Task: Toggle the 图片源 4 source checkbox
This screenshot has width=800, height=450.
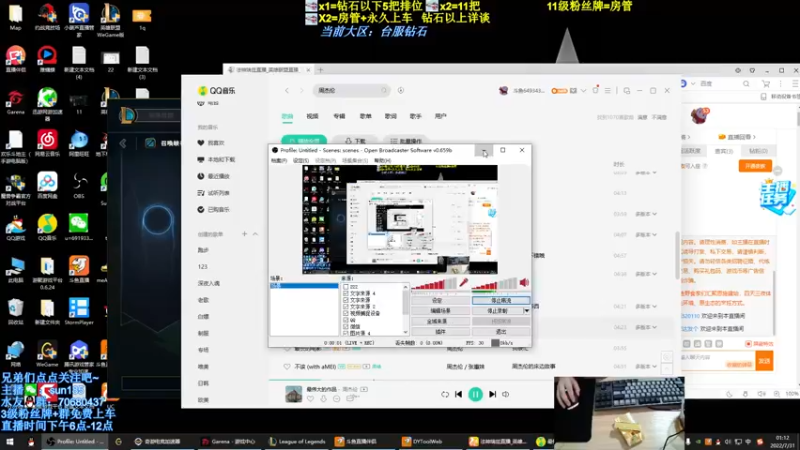Action: coord(346,333)
